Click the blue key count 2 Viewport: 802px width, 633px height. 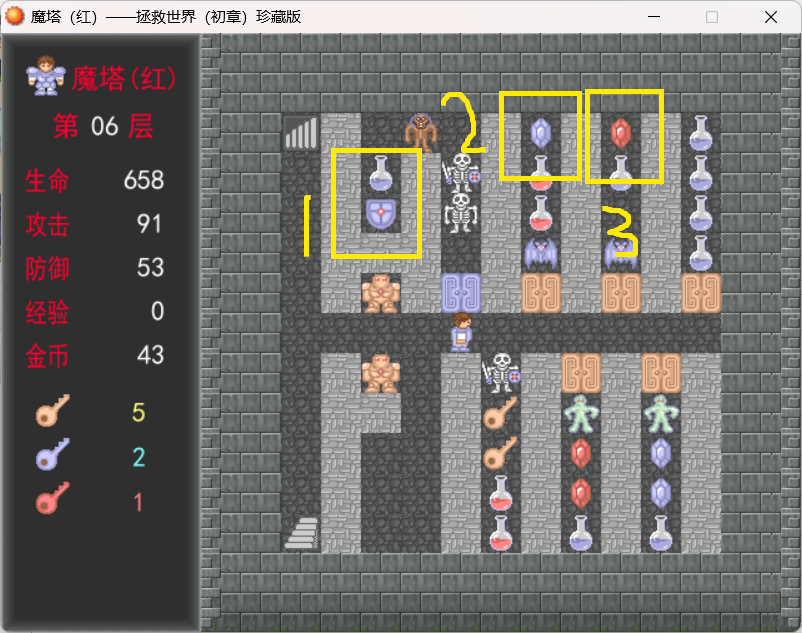tap(139, 457)
